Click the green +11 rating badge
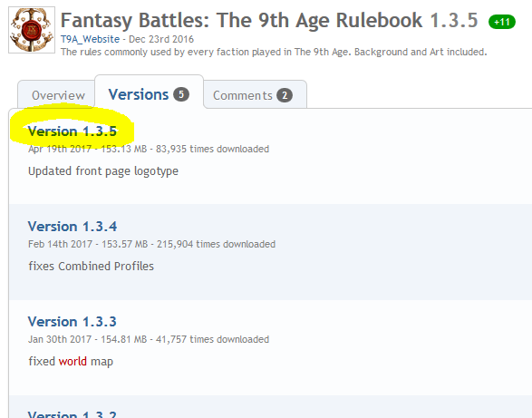 pos(502,22)
